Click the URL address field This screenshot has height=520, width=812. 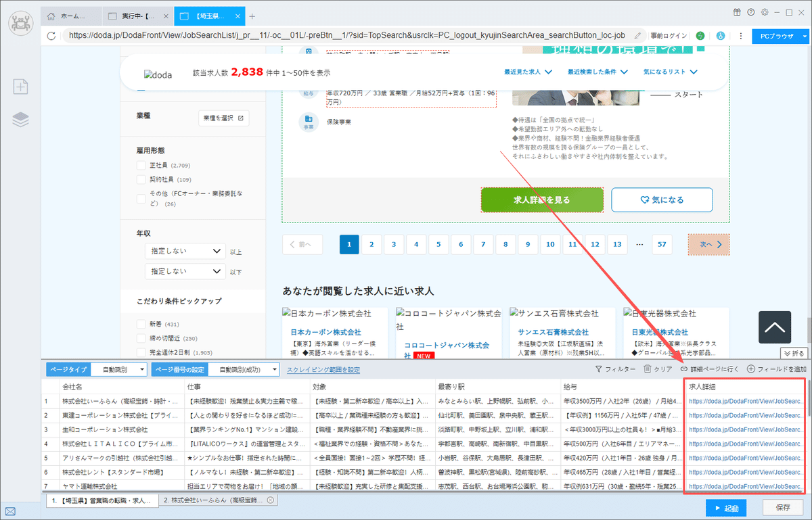pos(348,35)
